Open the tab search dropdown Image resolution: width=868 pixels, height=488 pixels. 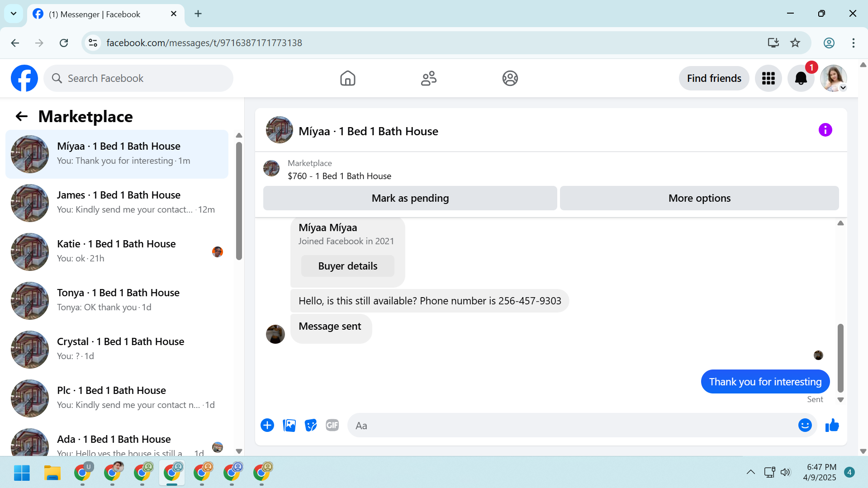pos(14,14)
